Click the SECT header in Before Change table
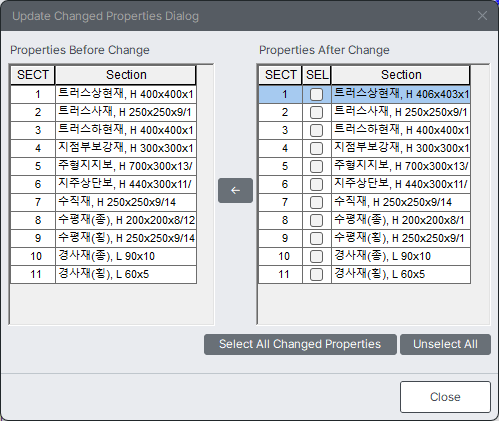Image resolution: width=499 pixels, height=421 pixels. coord(33,75)
